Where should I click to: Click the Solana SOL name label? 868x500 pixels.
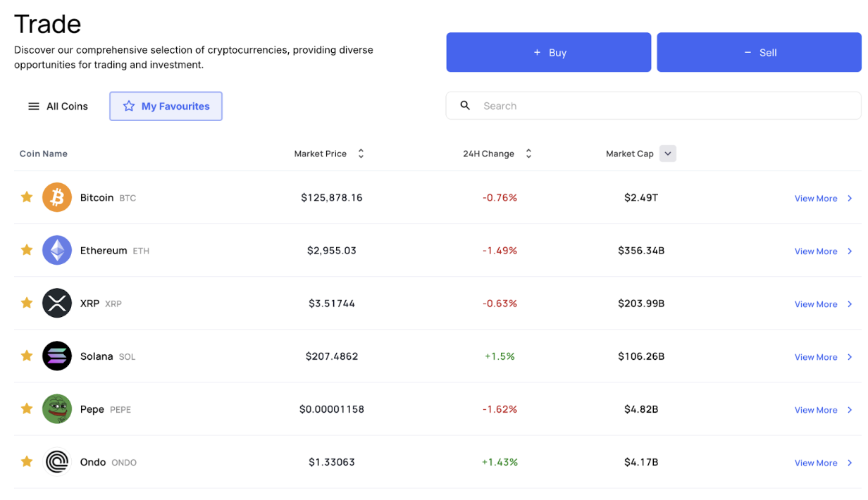tap(108, 356)
